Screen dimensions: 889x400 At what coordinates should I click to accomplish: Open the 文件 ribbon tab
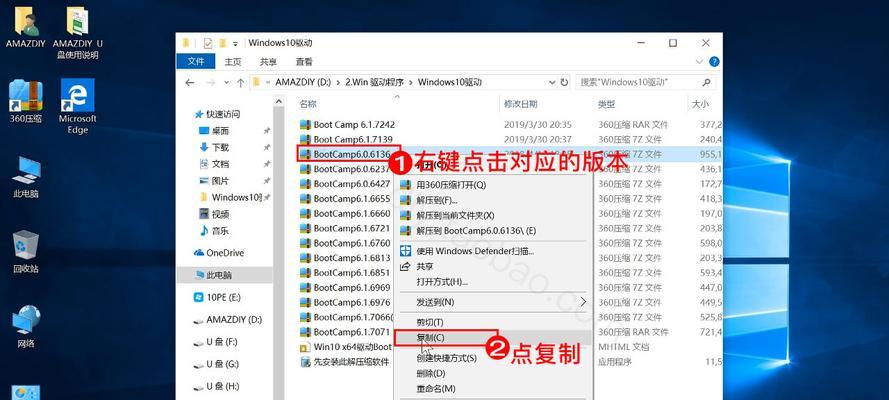[x=196, y=62]
